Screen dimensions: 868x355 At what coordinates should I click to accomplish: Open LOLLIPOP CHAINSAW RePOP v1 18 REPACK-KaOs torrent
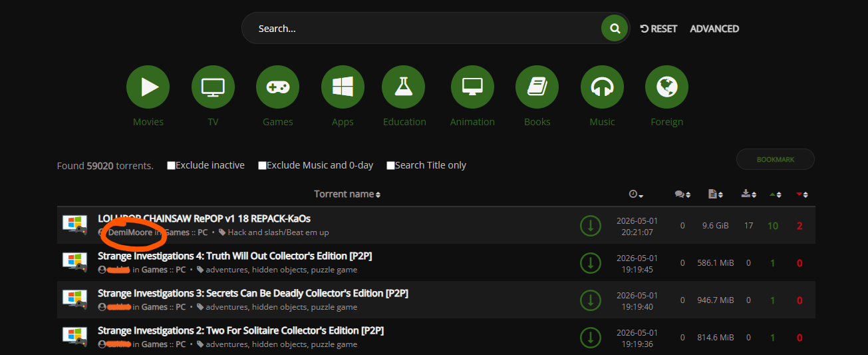pyautogui.click(x=204, y=218)
